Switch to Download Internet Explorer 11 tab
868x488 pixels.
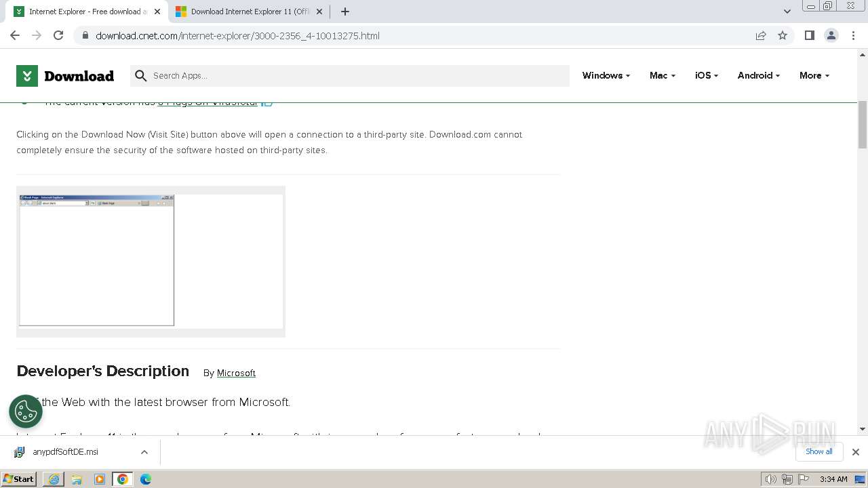[x=250, y=12]
